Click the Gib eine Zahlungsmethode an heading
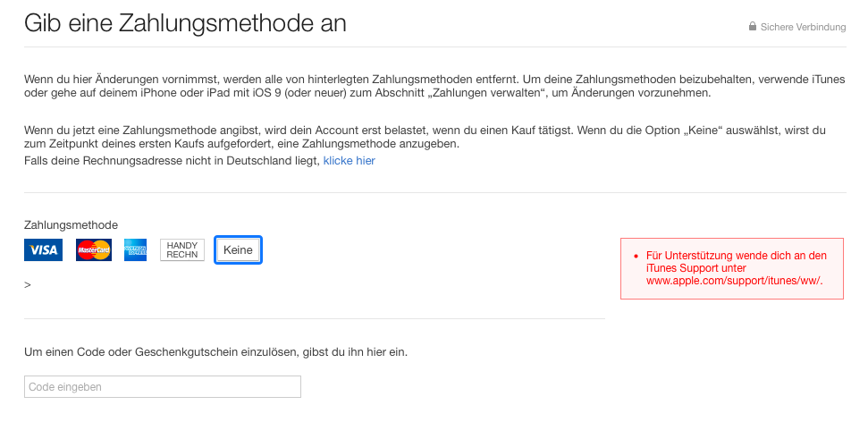Viewport: 868px width, 422px height. point(185,22)
